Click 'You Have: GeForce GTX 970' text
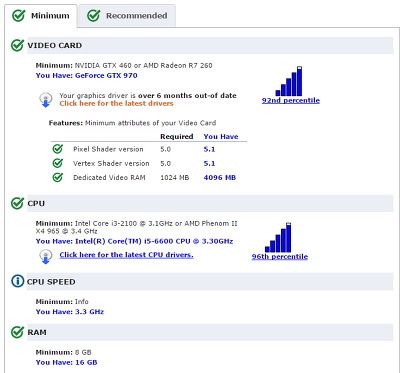 tap(86, 76)
